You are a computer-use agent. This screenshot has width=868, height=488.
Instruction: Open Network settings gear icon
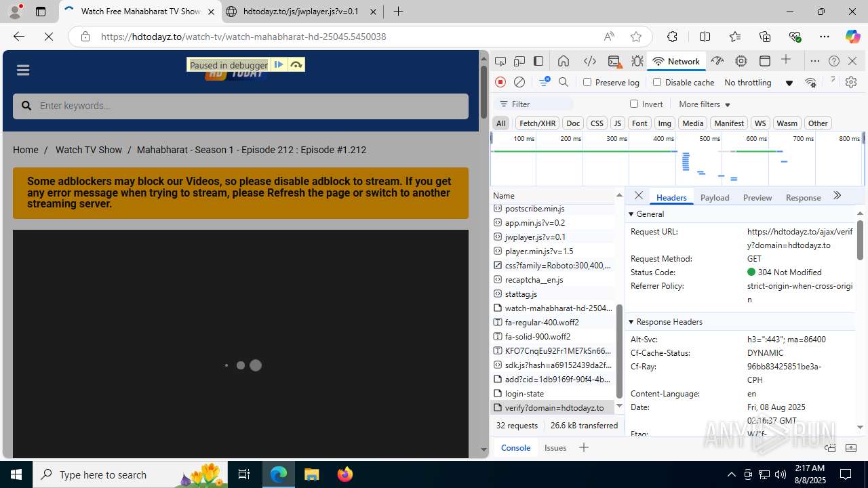click(x=851, y=82)
